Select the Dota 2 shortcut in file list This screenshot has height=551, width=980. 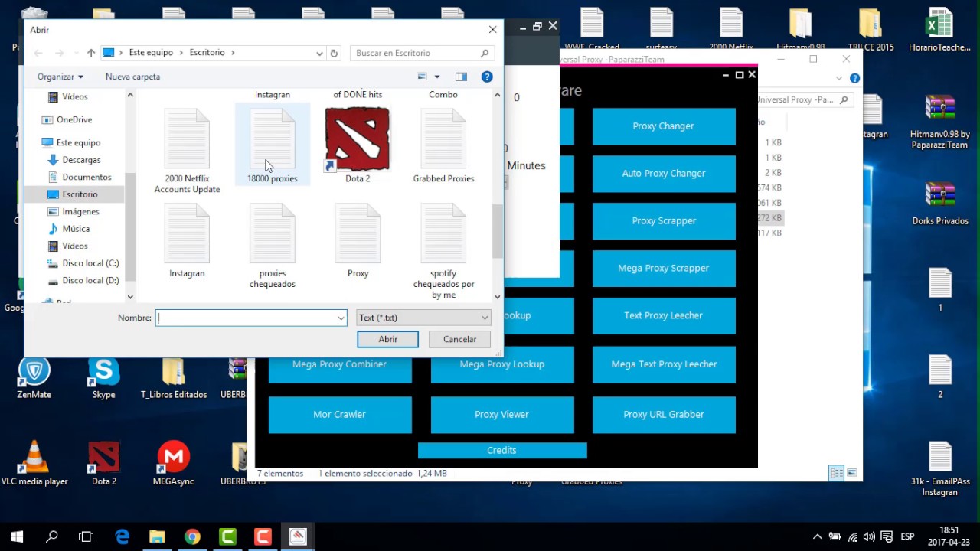358,145
